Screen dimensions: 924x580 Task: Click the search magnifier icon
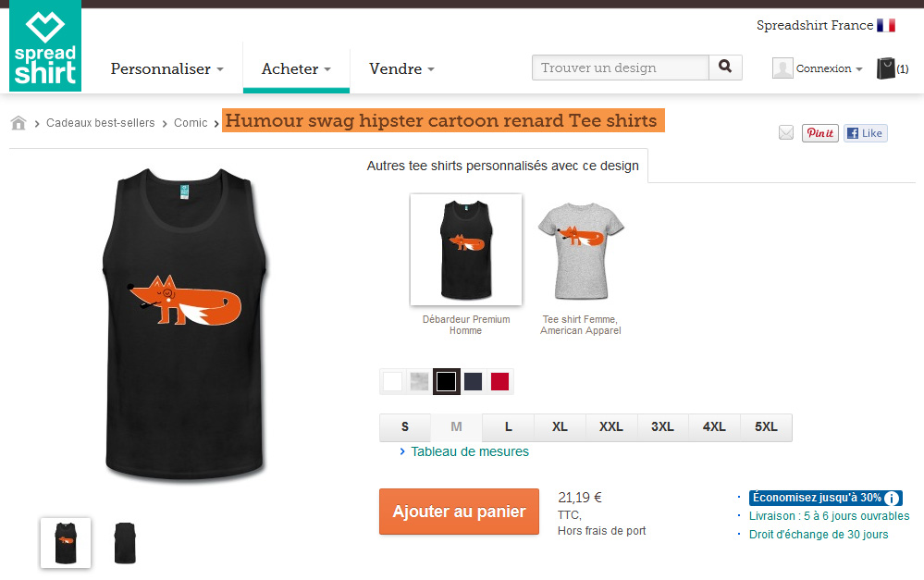point(725,68)
